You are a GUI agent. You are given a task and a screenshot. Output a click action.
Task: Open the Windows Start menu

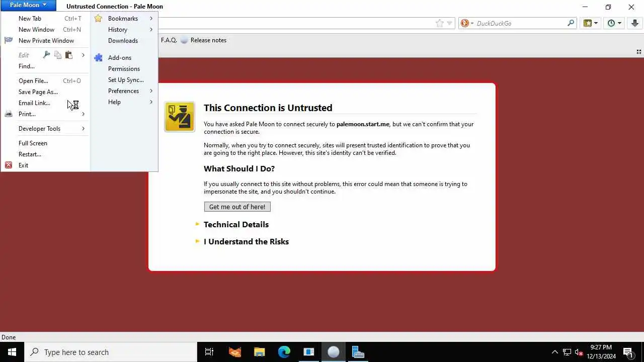(x=12, y=352)
